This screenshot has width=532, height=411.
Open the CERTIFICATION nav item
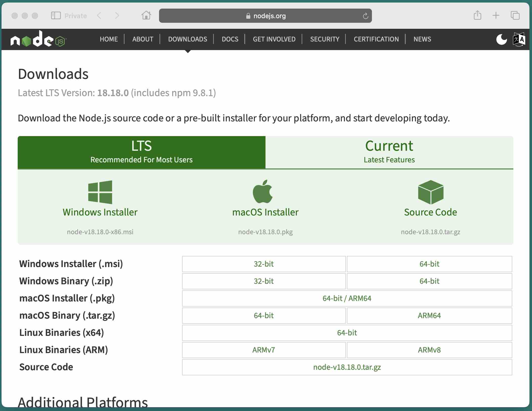point(376,39)
